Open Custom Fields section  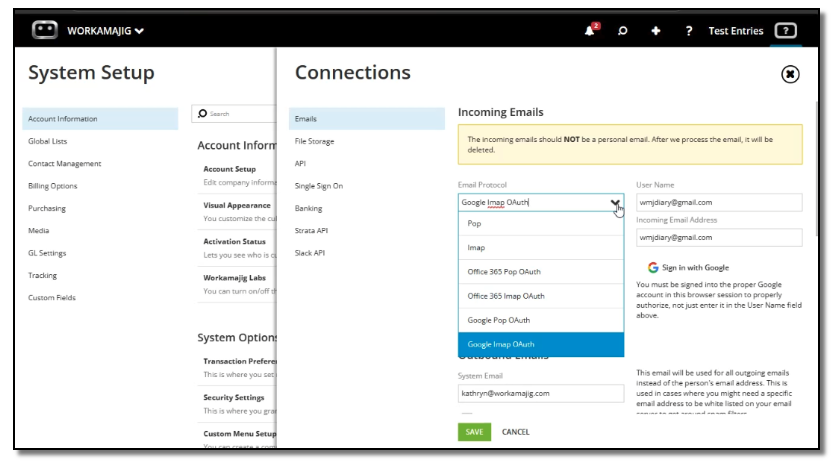coord(52,297)
